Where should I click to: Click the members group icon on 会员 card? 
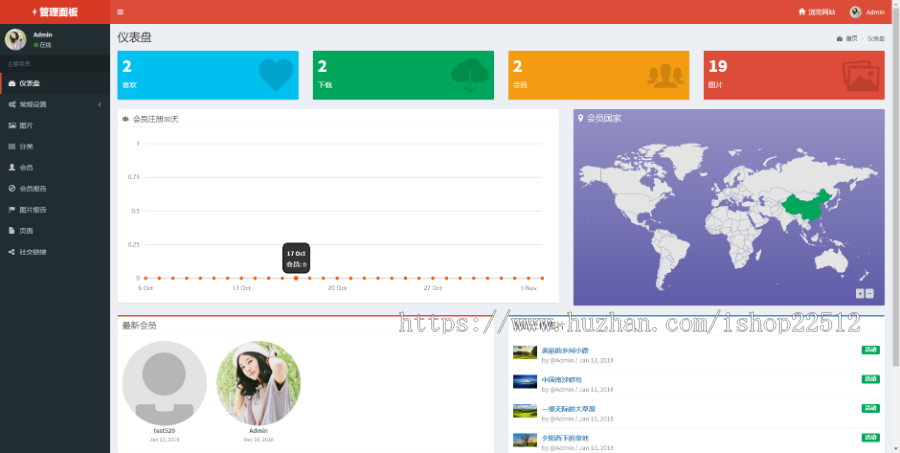point(665,76)
